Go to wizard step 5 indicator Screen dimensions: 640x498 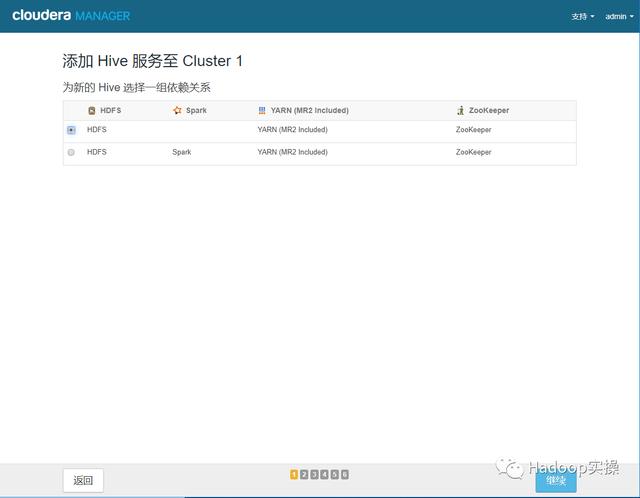tap(335, 474)
